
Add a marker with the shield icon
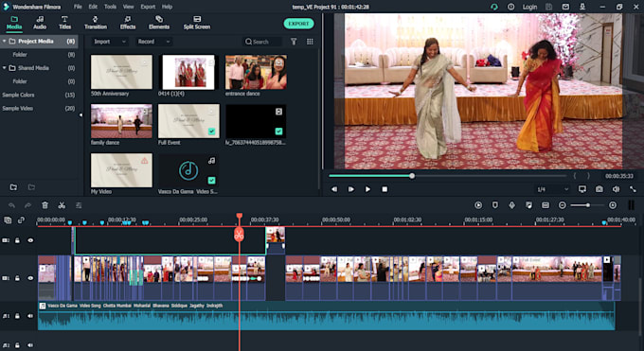coord(495,205)
